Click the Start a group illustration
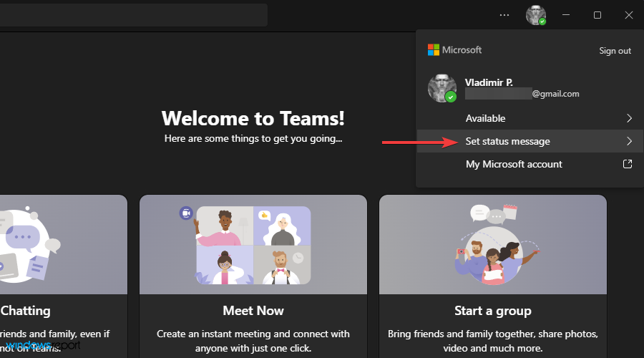The height and width of the screenshot is (358, 644). [497, 244]
